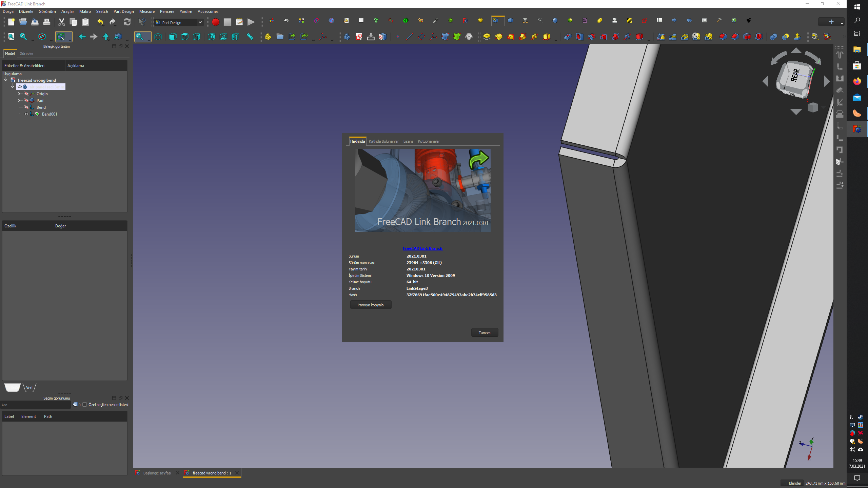This screenshot has height=488, width=868.
Task: Click the Panoya kopyala button
Action: 371,305
